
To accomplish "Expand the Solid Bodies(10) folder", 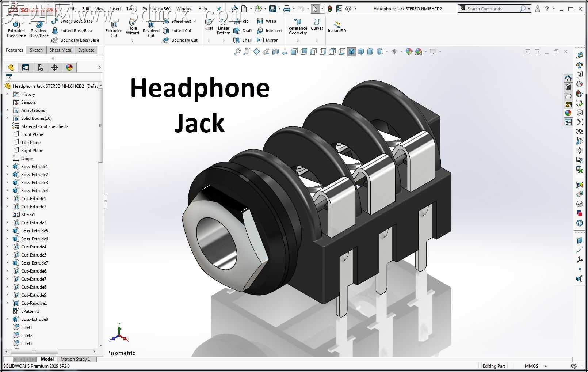I will [x=7, y=118].
